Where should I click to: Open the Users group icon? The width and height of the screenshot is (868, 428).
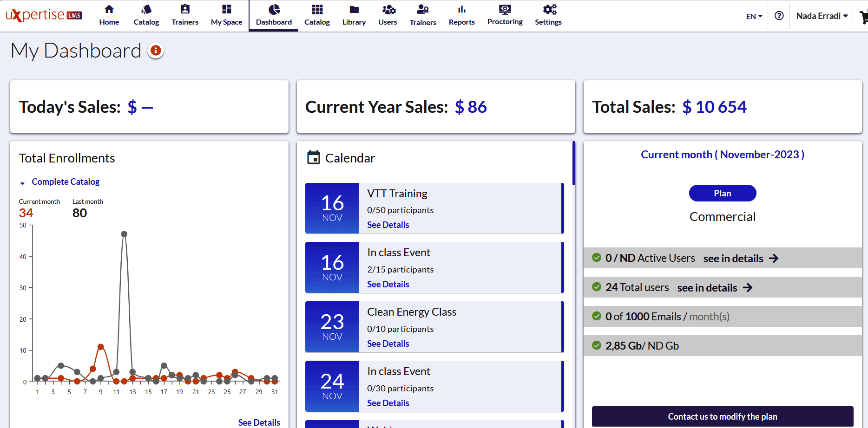coord(388,9)
